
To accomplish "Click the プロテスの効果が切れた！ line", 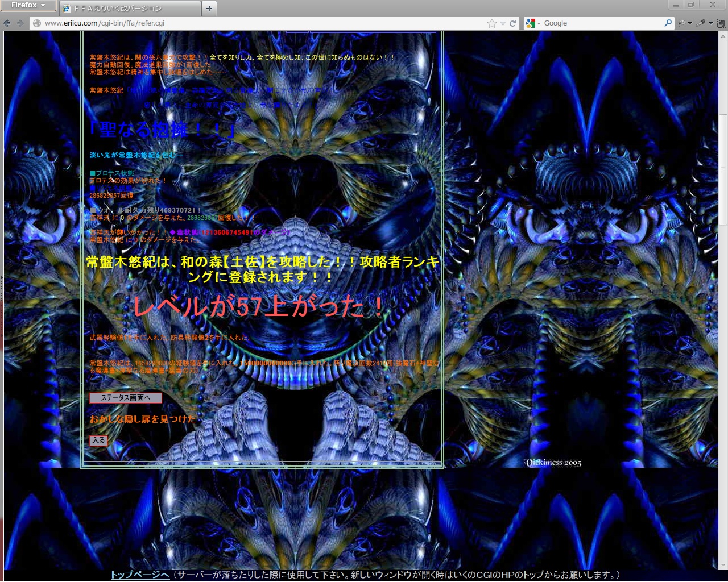I will coord(128,181).
